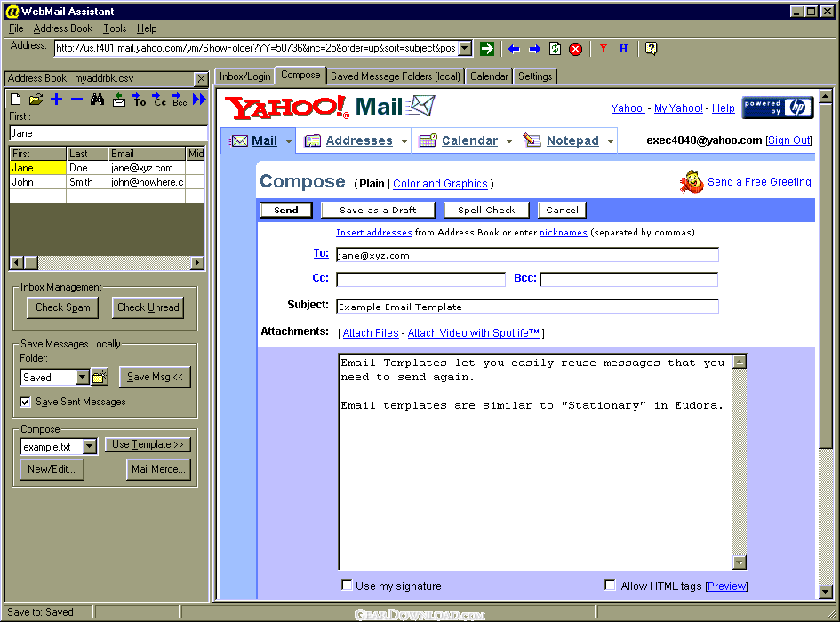Open the example.txt template dropdown
This screenshot has width=840, height=622.
90,446
